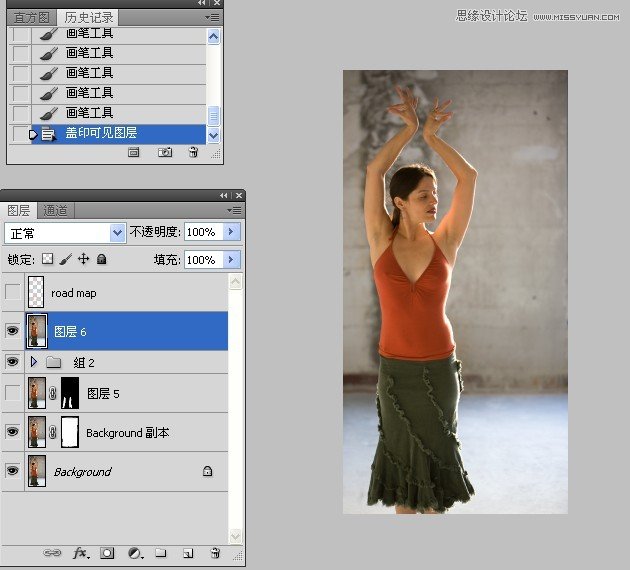
Task: Select the black mask on 图层 5
Action: click(70, 393)
